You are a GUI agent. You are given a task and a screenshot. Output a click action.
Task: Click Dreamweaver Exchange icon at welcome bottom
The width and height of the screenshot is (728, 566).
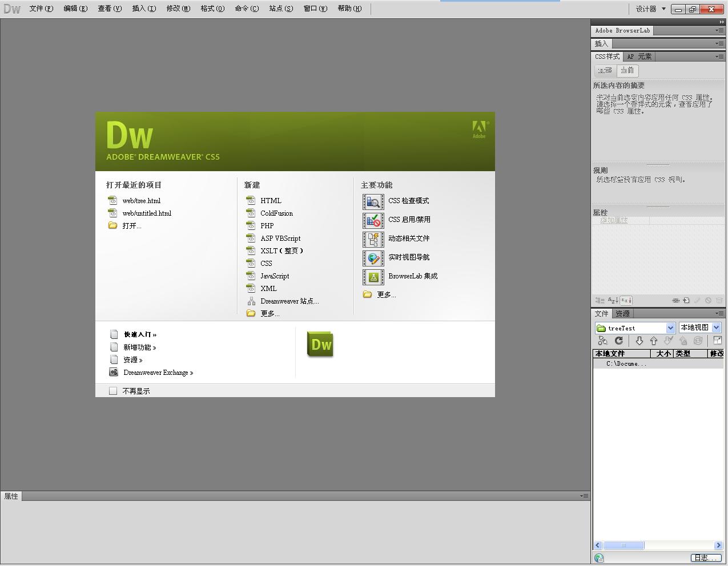tap(114, 372)
